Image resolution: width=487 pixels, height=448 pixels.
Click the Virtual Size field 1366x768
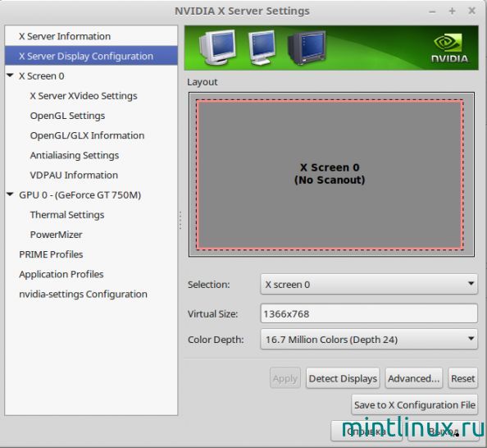369,313
